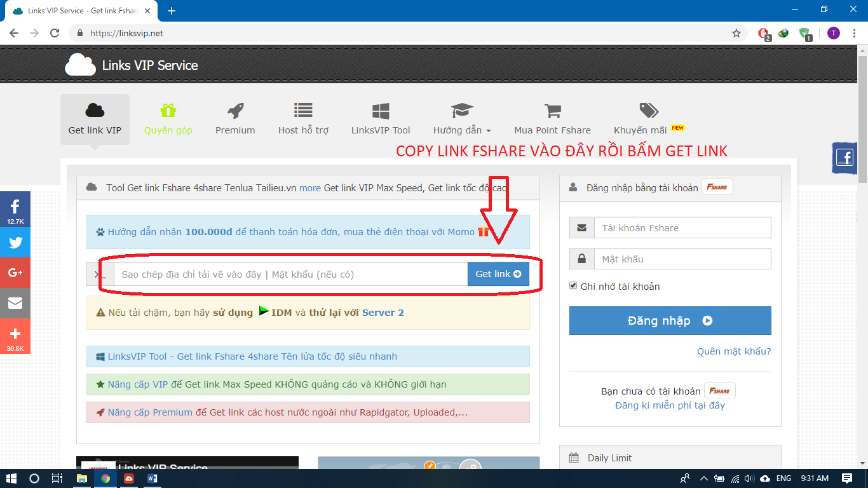Click the red Opera-style extension icon
The width and height of the screenshot is (868, 488).
pos(765,34)
